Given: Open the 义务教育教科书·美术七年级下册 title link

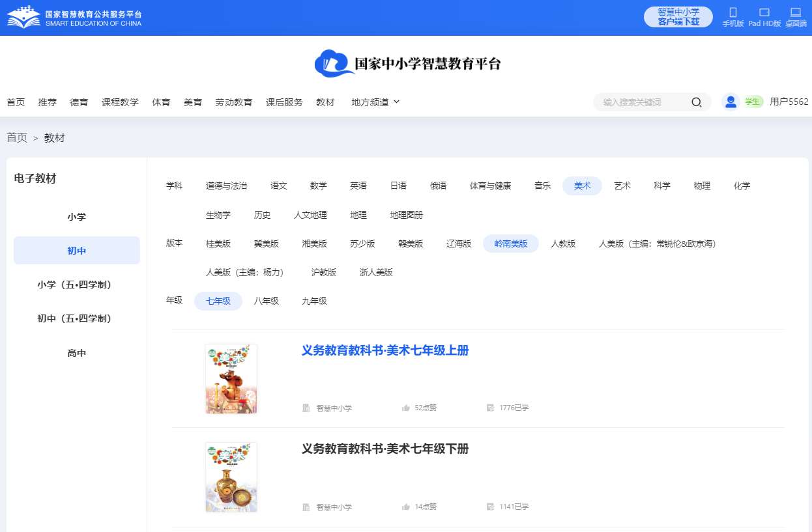Looking at the screenshot, I should [x=385, y=449].
